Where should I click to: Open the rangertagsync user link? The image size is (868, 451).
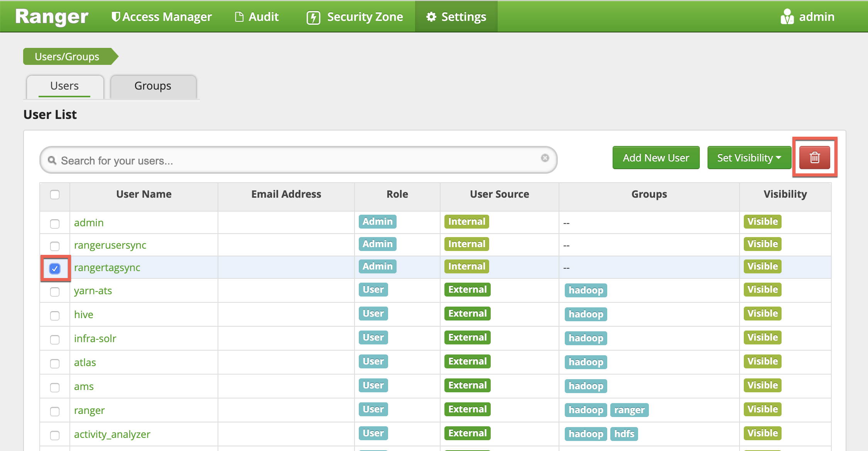coord(107,268)
